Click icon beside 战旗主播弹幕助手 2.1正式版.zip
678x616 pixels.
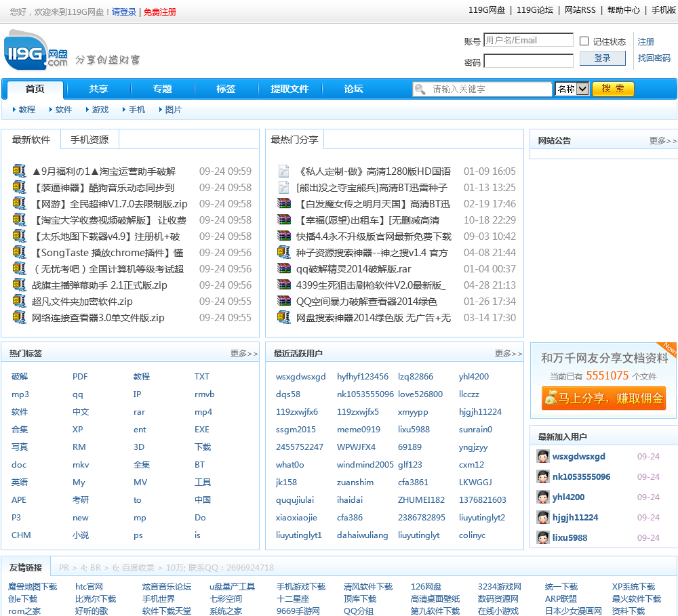tap(19, 285)
